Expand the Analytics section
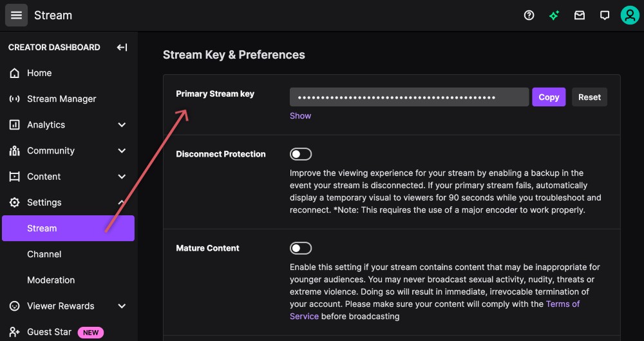 122,125
